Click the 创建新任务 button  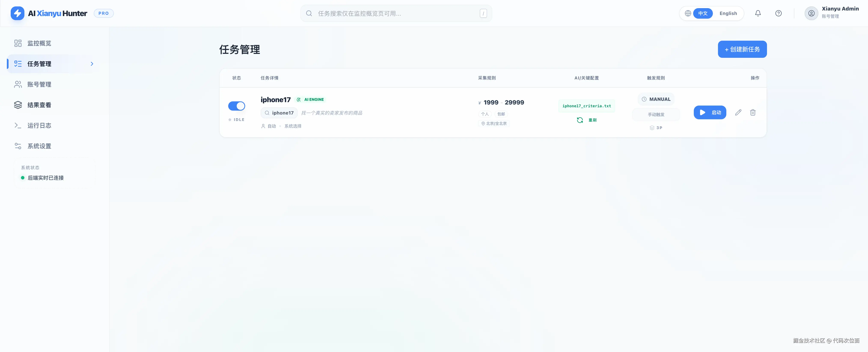click(x=742, y=49)
